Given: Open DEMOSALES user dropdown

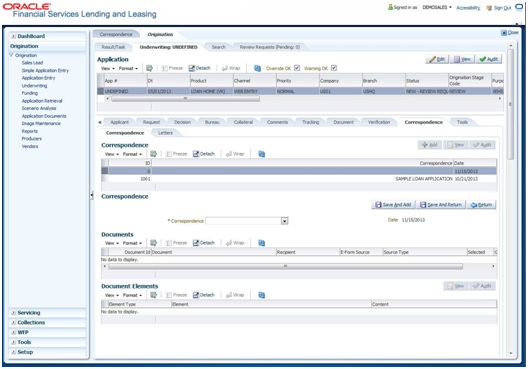Looking at the screenshot, I should point(437,7).
